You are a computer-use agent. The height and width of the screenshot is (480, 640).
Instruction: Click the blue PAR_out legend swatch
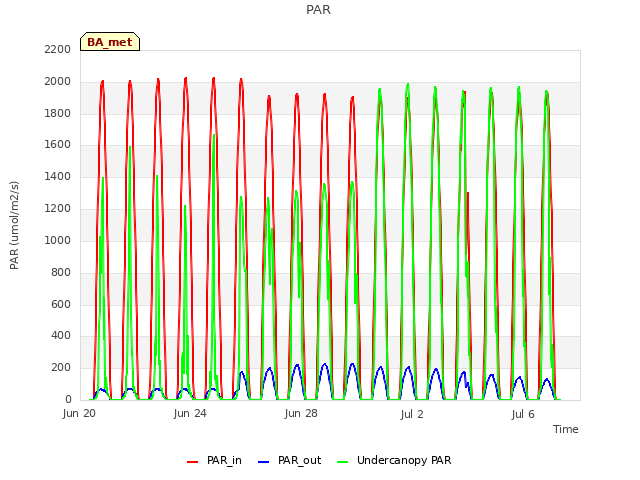264,462
